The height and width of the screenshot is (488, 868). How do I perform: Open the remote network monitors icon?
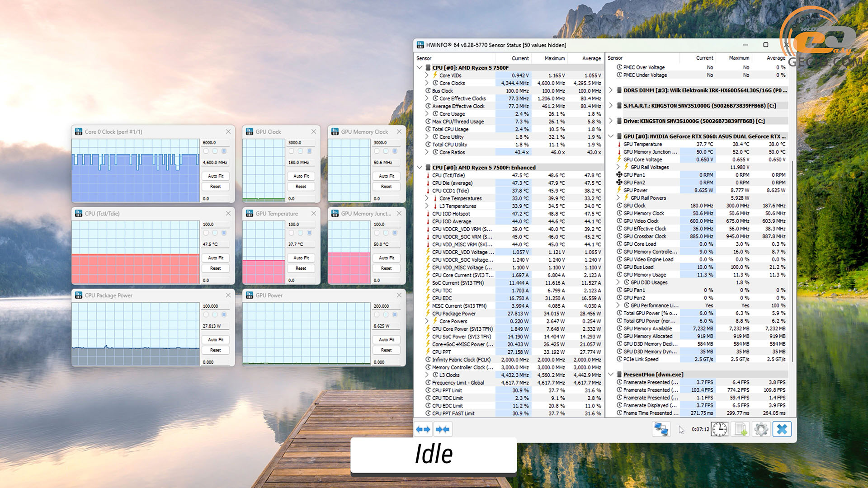660,429
